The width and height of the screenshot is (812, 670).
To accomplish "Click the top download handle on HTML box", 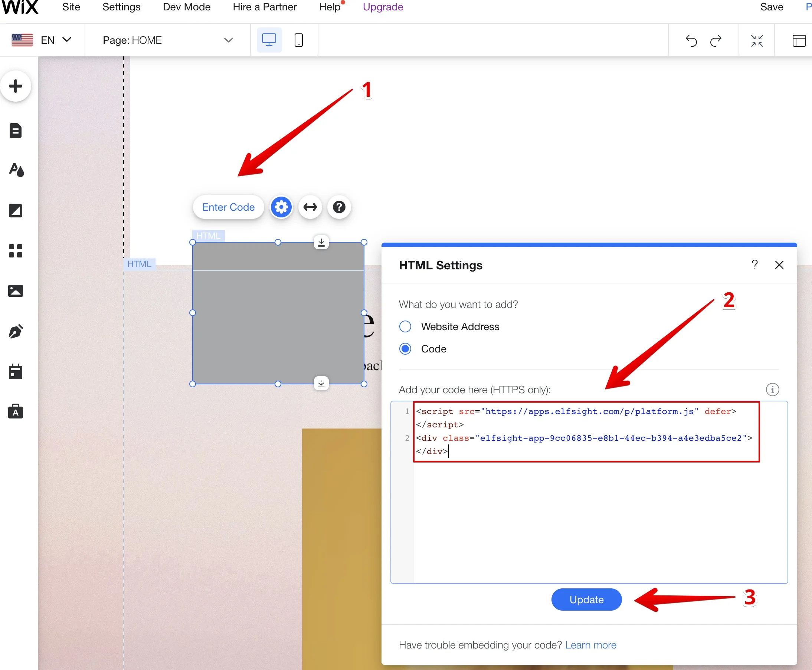I will point(321,242).
